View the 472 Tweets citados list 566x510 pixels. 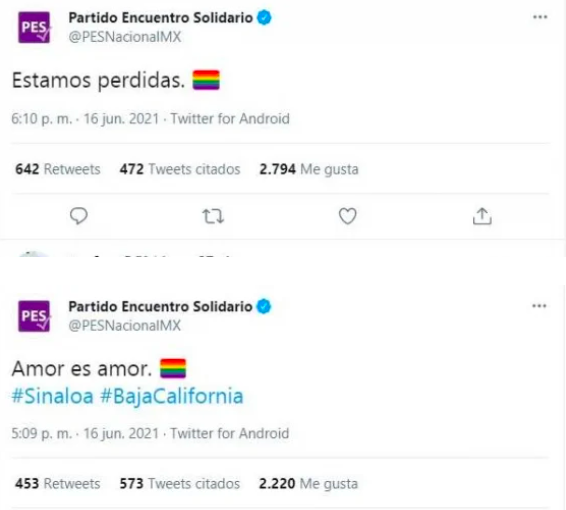click(180, 169)
